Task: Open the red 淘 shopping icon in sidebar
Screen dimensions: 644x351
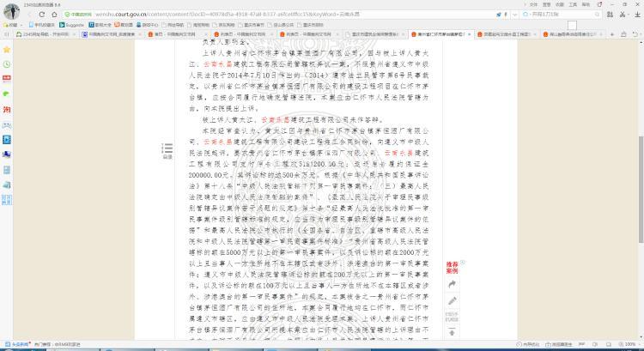Action: 7,110
